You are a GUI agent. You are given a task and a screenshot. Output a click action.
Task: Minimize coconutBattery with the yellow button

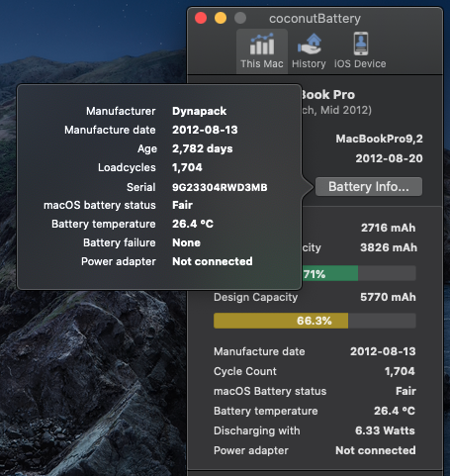pyautogui.click(x=221, y=18)
